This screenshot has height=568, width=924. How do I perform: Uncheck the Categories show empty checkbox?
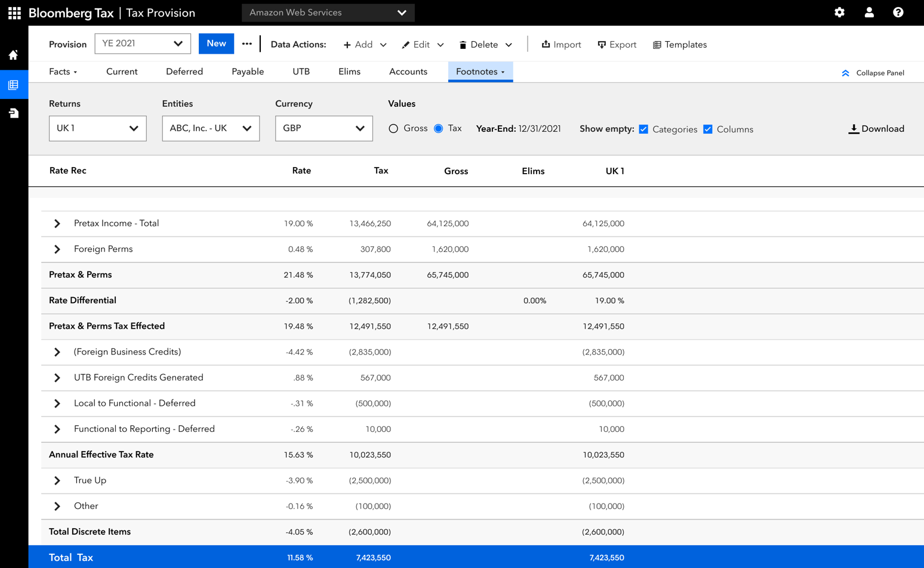tap(643, 129)
